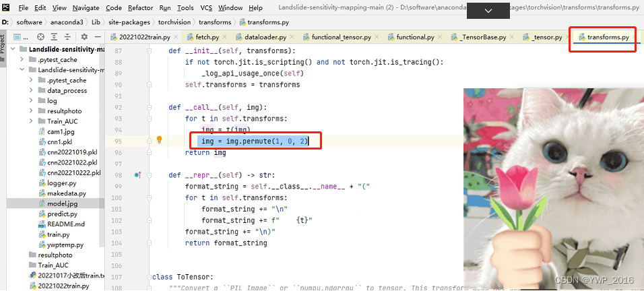Click the anaconda3 breadcrumb
The image size is (644, 291).
(x=67, y=22)
